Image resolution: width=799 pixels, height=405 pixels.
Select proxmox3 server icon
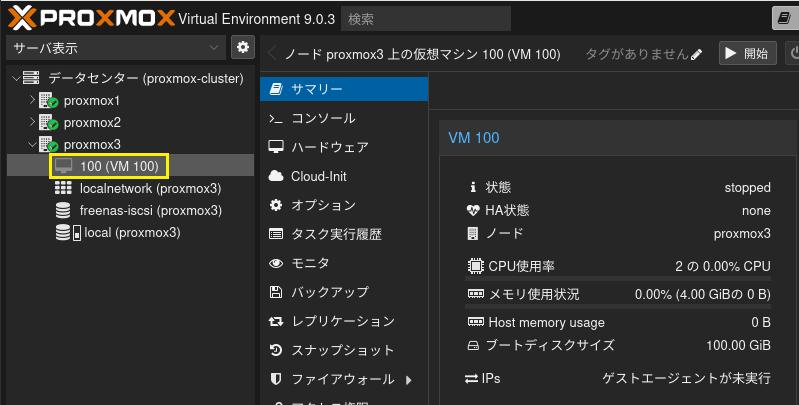[x=48, y=144]
